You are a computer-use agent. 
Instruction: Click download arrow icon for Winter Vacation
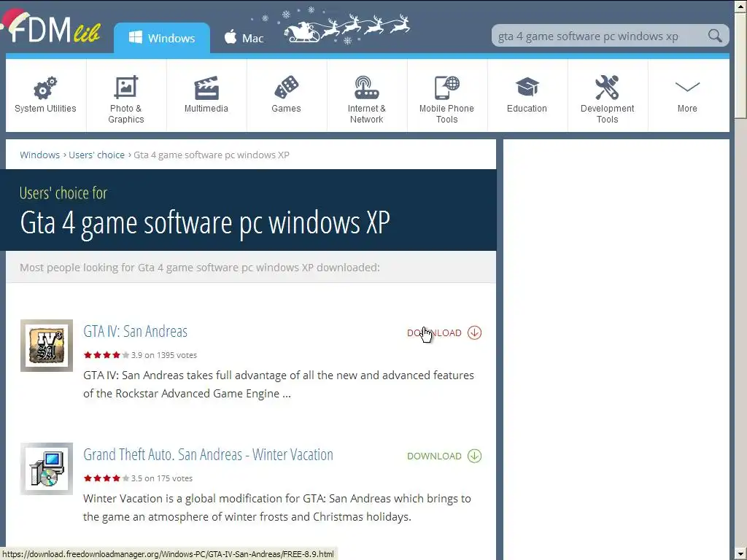click(474, 456)
